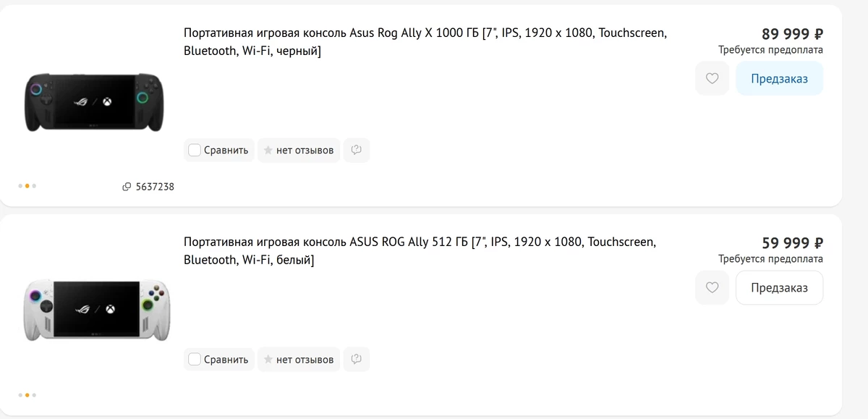Open нет отзывов for Ally X 1000 ГБ
Viewport: 868px width, 419px height.
(305, 151)
